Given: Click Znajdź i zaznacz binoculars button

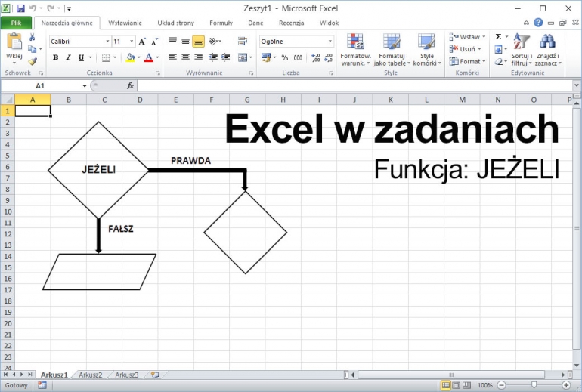Looking at the screenshot, I should (x=548, y=50).
